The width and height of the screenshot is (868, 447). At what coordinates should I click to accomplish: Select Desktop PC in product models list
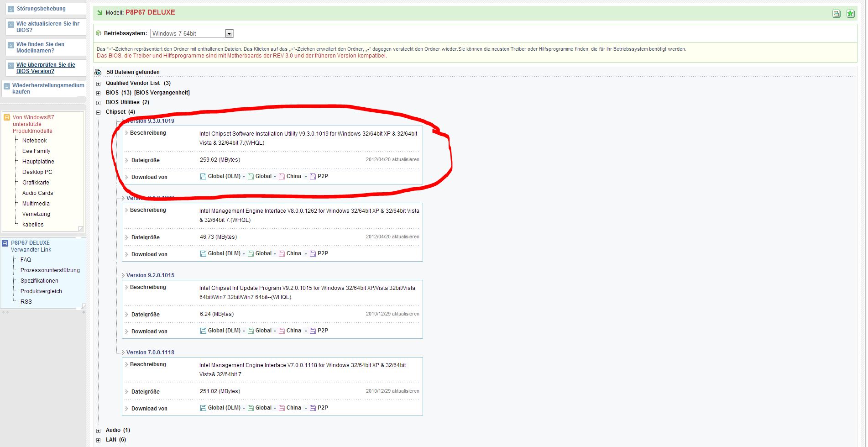(x=37, y=172)
